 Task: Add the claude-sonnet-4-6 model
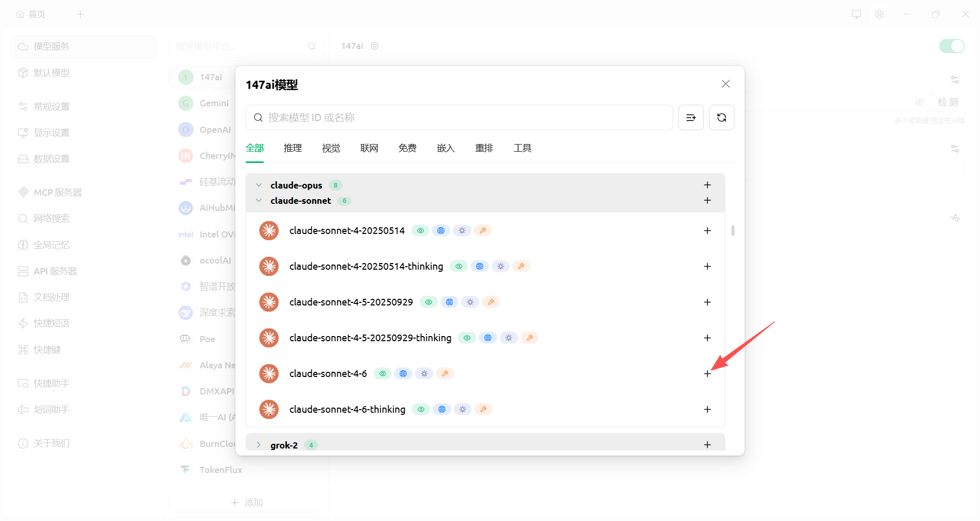point(707,374)
